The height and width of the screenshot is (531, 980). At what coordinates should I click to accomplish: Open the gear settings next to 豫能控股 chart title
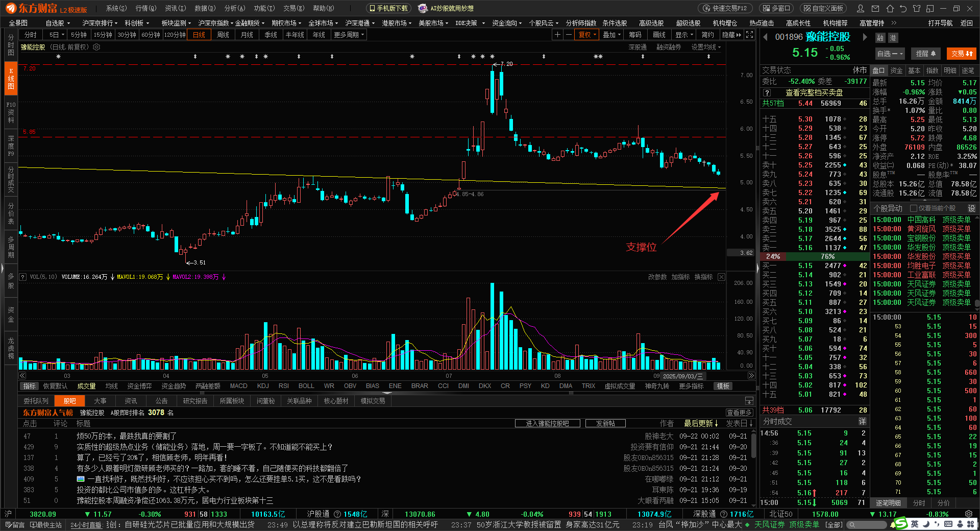96,47
